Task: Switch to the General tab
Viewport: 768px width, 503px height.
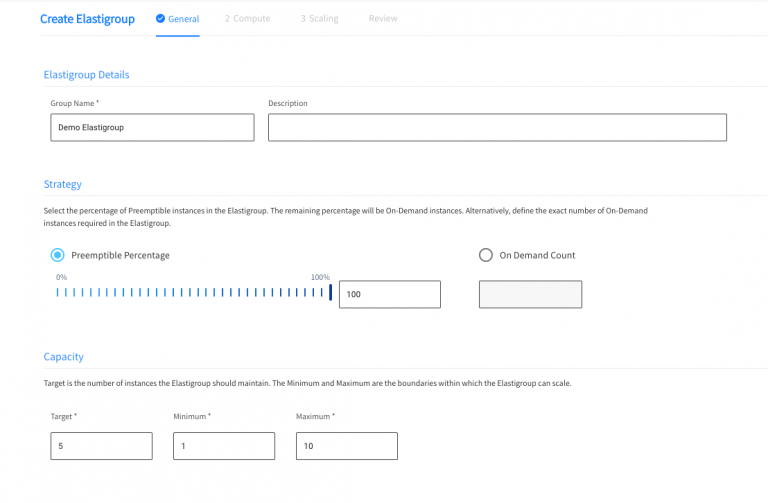Action: [183, 19]
